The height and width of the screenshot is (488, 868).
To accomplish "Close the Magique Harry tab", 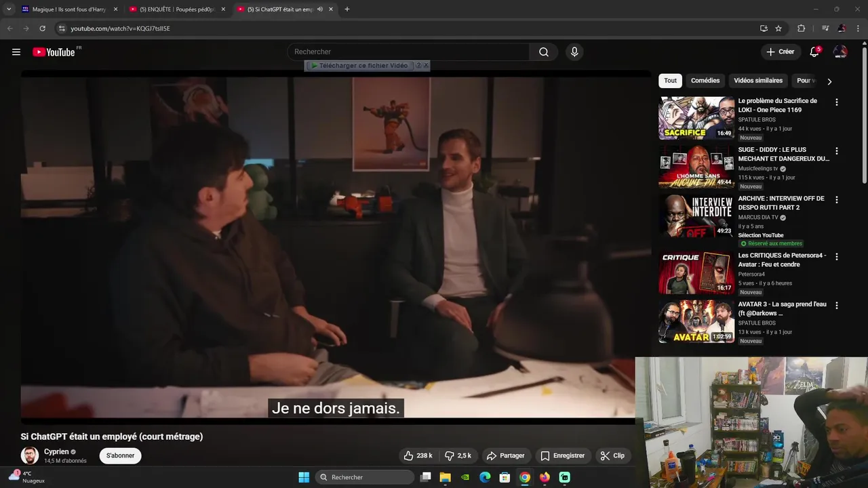I will [x=115, y=9].
